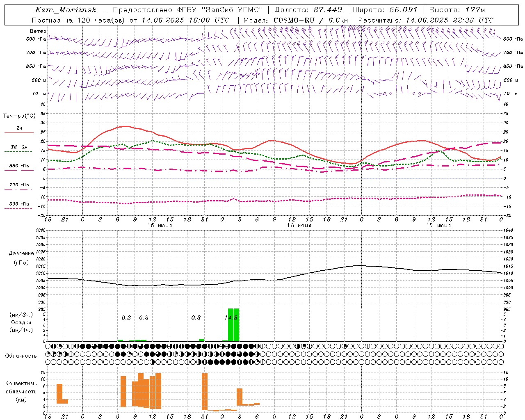This screenshot has height=420, width=525.
Task: Click the 'Ветер' wind panel label
Action: pos(38,31)
